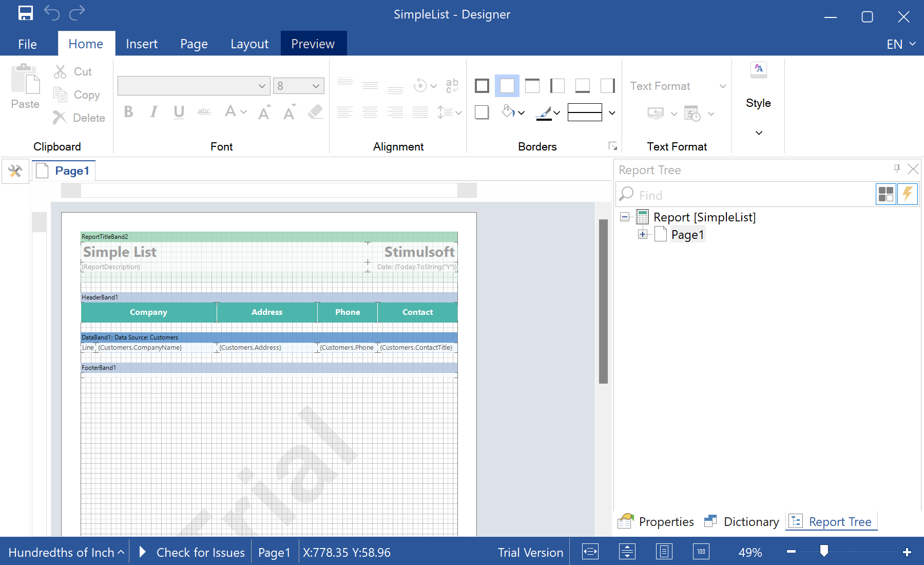Click the Preview button
This screenshot has width=924, height=565.
[x=313, y=44]
